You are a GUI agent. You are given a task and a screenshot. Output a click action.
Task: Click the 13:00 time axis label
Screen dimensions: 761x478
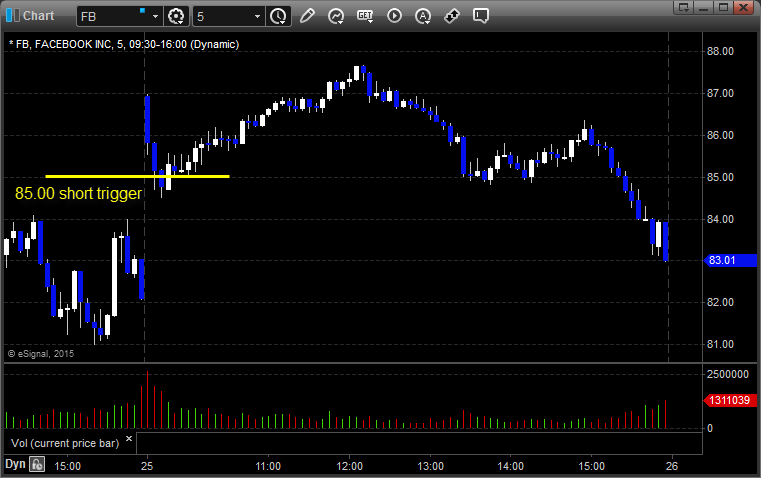pyautogui.click(x=430, y=466)
